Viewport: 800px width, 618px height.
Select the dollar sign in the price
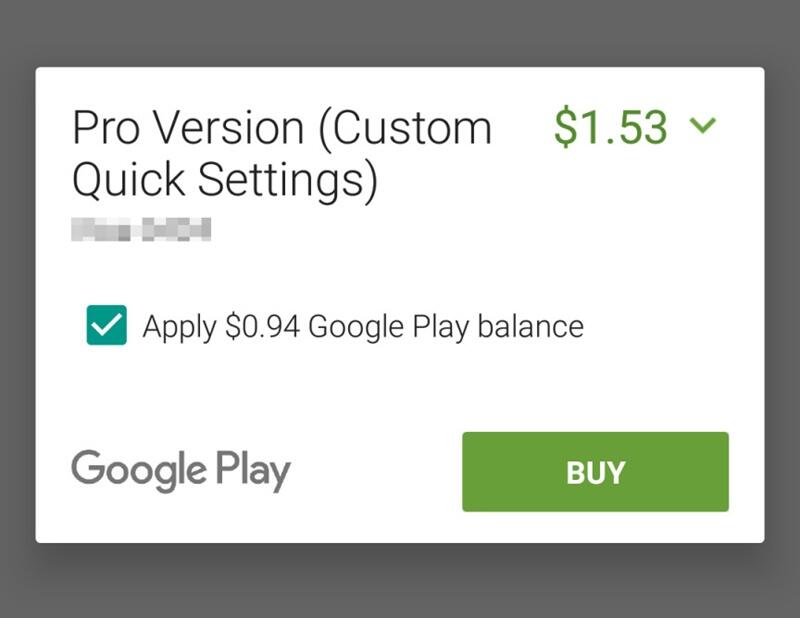(565, 127)
